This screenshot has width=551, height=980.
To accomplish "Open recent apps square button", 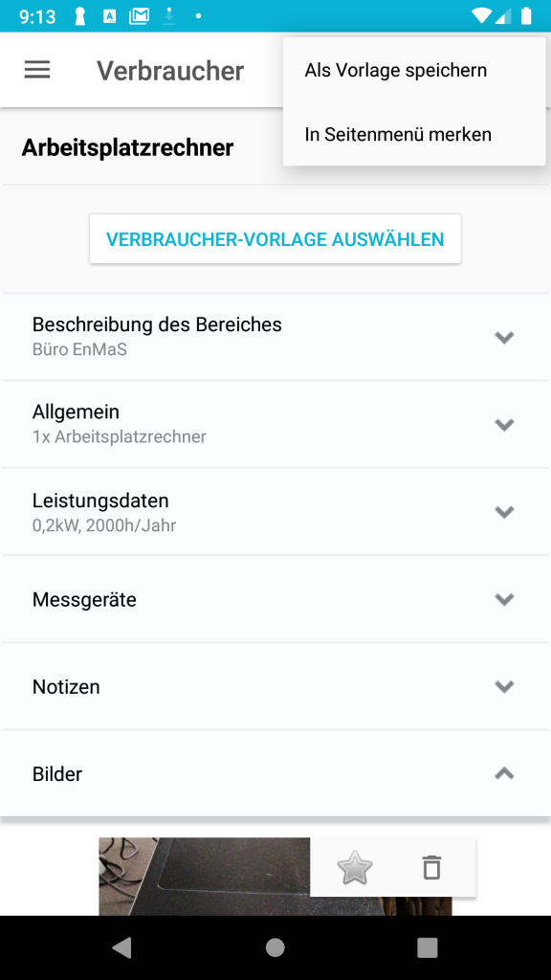I will (428, 947).
